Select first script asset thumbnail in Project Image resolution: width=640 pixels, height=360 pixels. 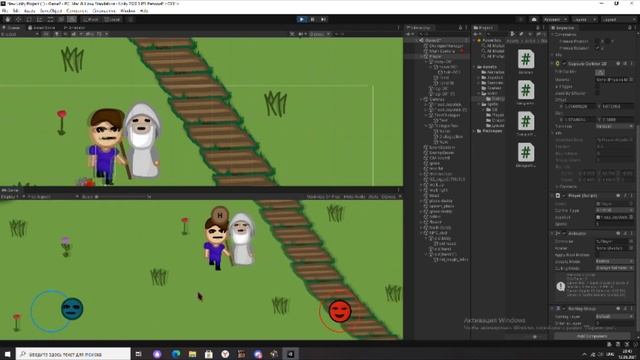(x=526, y=59)
